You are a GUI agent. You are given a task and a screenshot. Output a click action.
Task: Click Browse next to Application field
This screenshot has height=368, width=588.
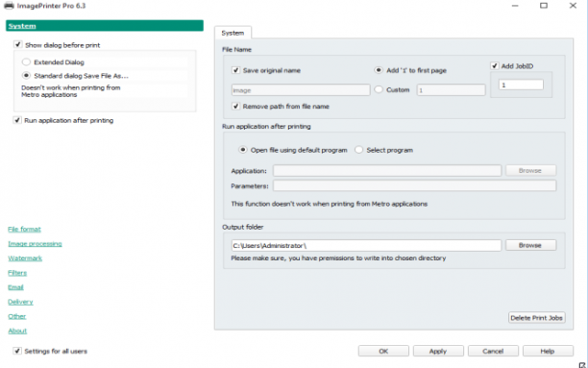pos(530,171)
